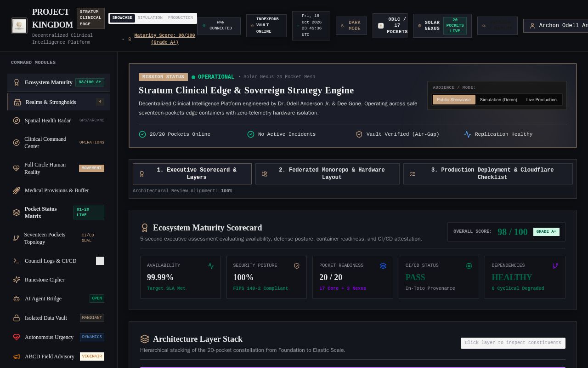Select Isolated Data Vault lock icon
Image resolution: width=588 pixels, height=368 pixels.
tap(17, 318)
